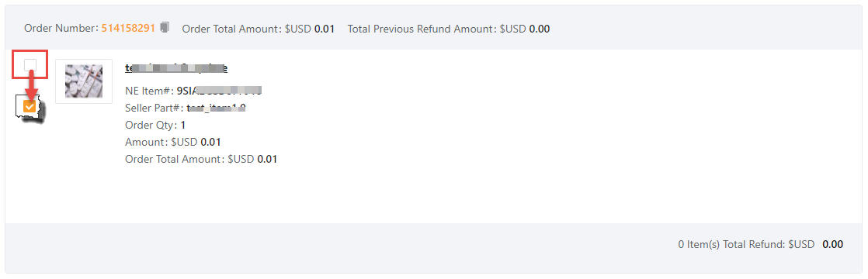868x279 pixels.
Task: Open order number 514158291 link
Action: coord(128,28)
